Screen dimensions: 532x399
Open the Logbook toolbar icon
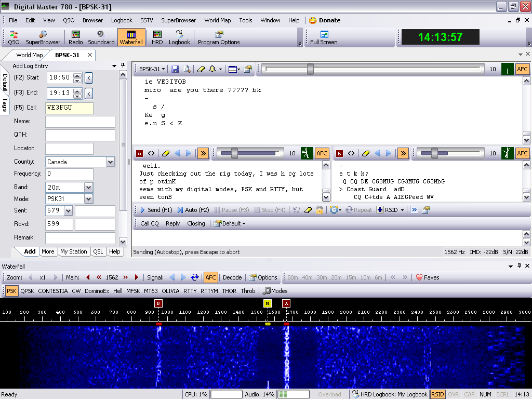pyautogui.click(x=179, y=37)
